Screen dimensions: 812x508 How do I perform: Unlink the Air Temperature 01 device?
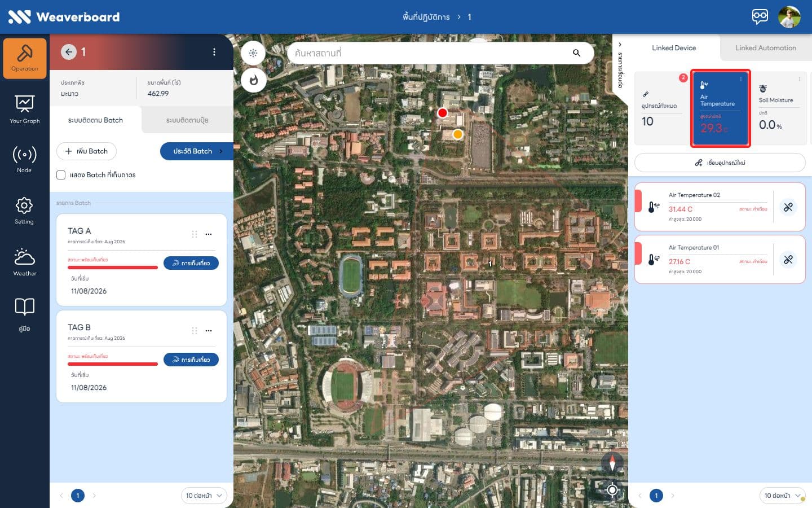coord(788,260)
